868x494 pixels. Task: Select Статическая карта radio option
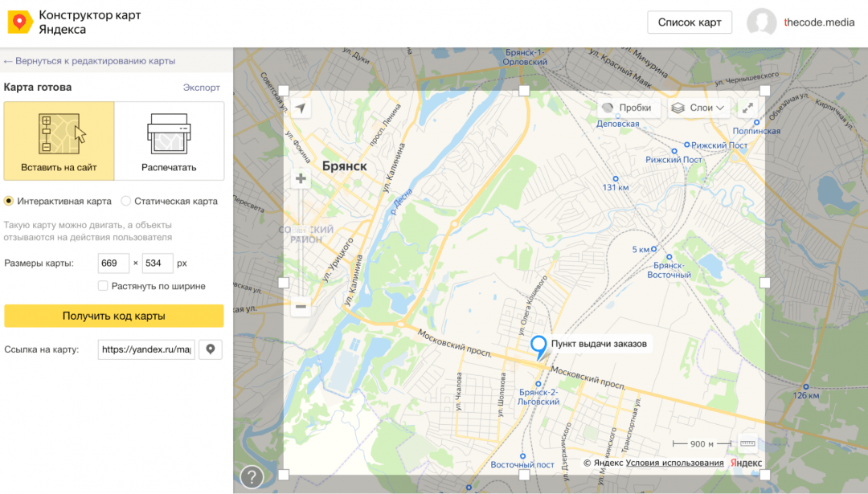pos(126,201)
